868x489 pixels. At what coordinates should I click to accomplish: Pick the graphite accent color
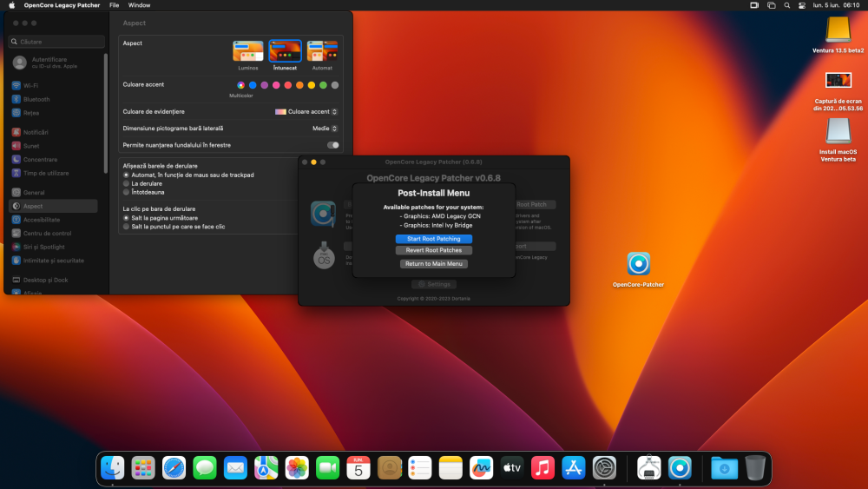335,85
